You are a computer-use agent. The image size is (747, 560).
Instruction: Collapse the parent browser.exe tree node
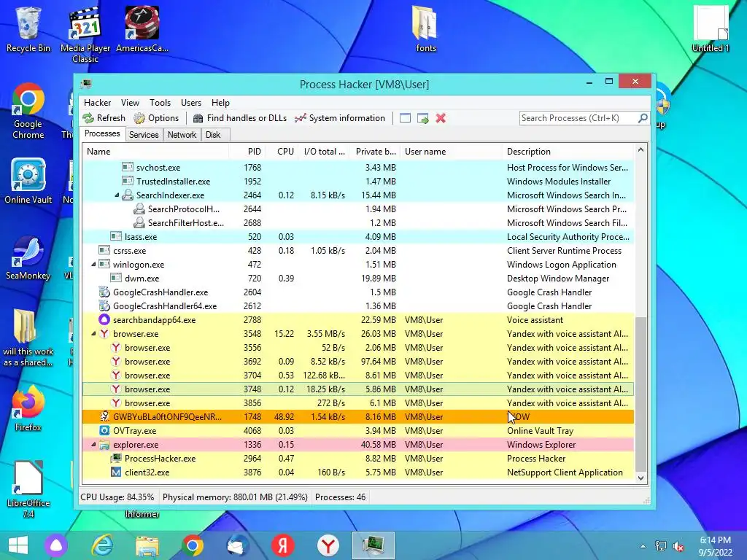(x=93, y=334)
